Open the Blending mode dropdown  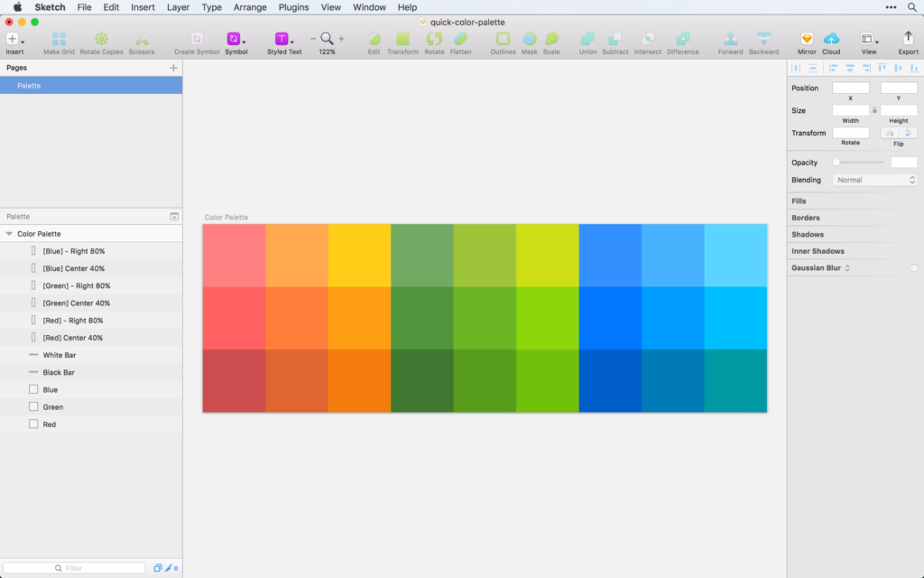pyautogui.click(x=873, y=180)
